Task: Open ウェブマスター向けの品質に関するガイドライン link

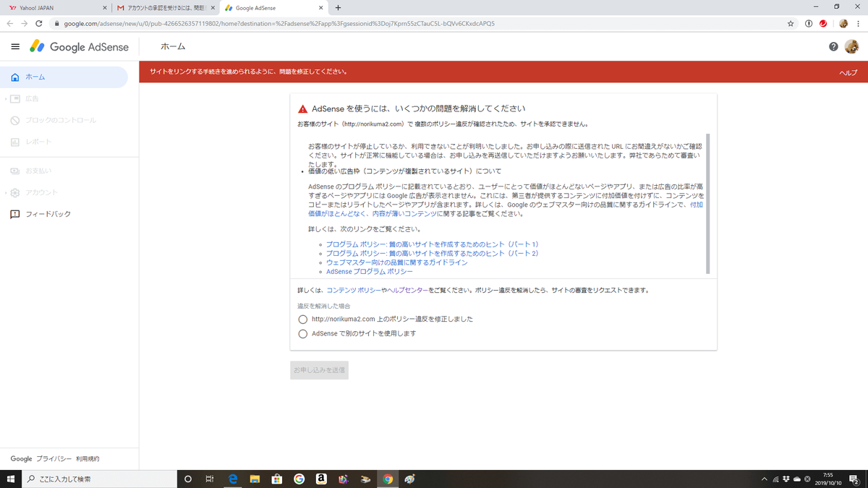Action: pos(397,262)
